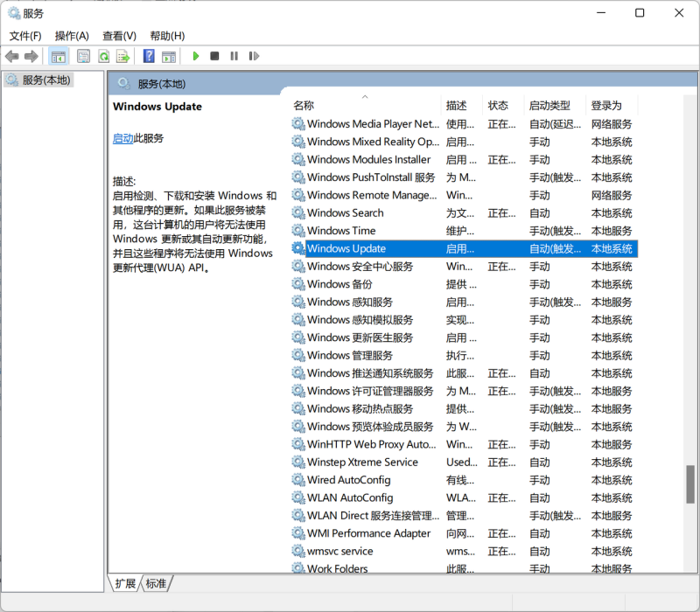Select Windows 感知模拟服务 row
The image size is (700, 612).
[465, 320]
